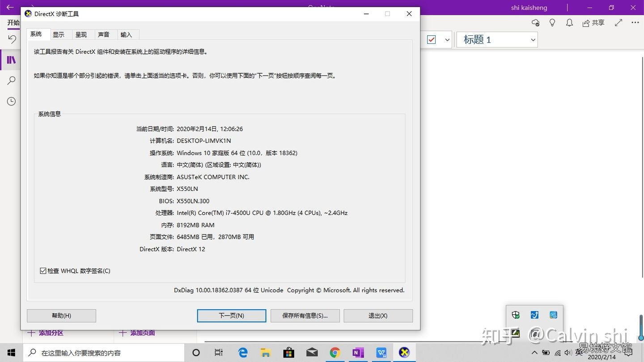The width and height of the screenshot is (644, 362).
Task: Open Windows Start menu
Action: click(x=11, y=353)
